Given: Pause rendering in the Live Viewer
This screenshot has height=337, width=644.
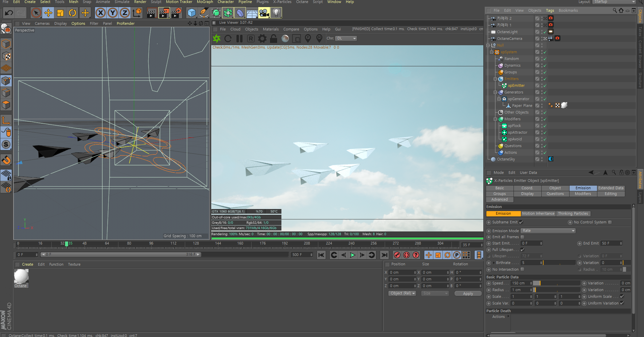Looking at the screenshot, I should click(239, 39).
